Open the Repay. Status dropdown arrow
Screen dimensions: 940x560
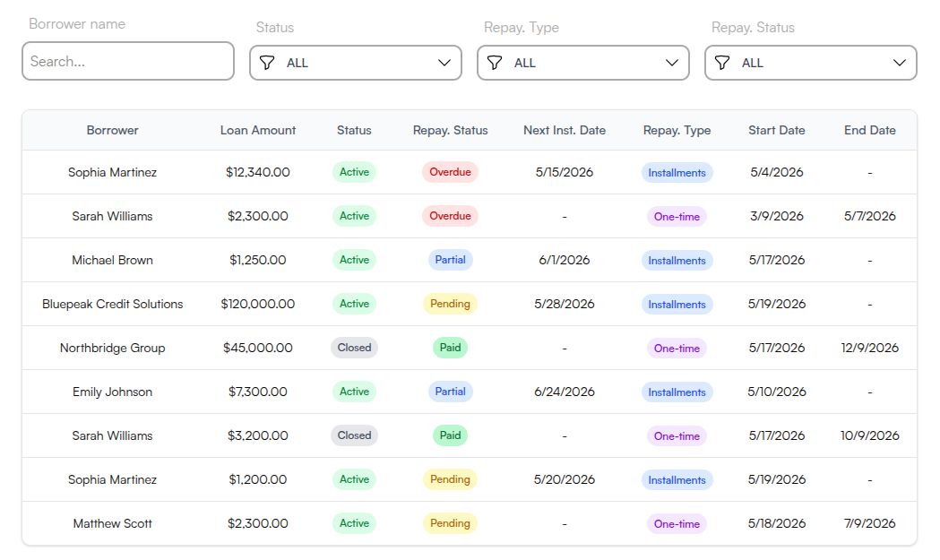(900, 63)
